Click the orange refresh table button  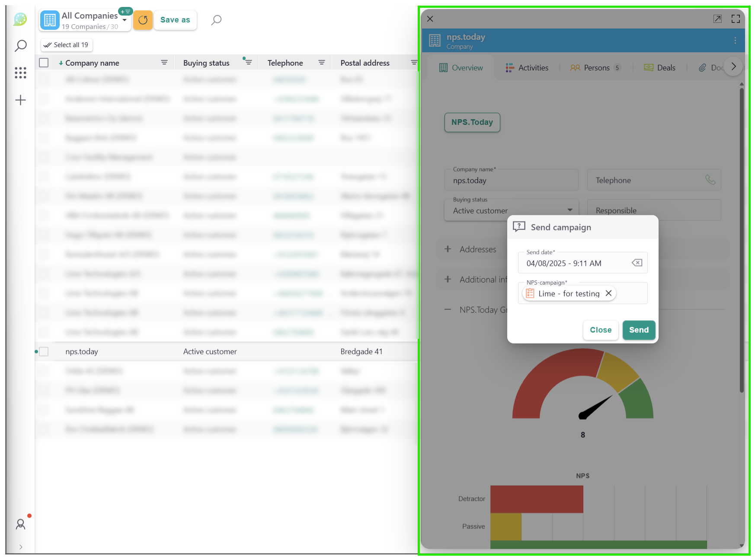pyautogui.click(x=143, y=20)
